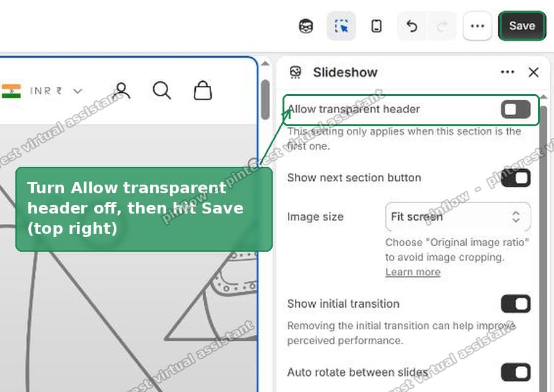554x392 pixels.
Task: Click the Save button
Action: pos(522,26)
